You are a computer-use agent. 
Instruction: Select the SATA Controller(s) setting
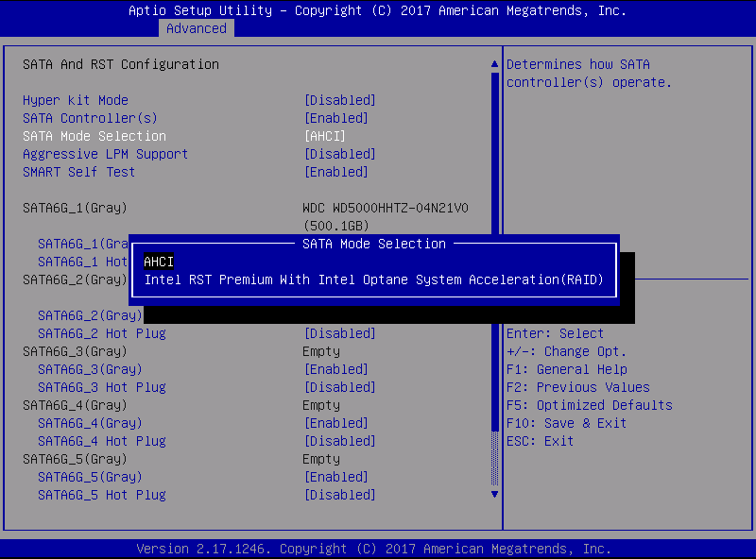tap(90, 118)
